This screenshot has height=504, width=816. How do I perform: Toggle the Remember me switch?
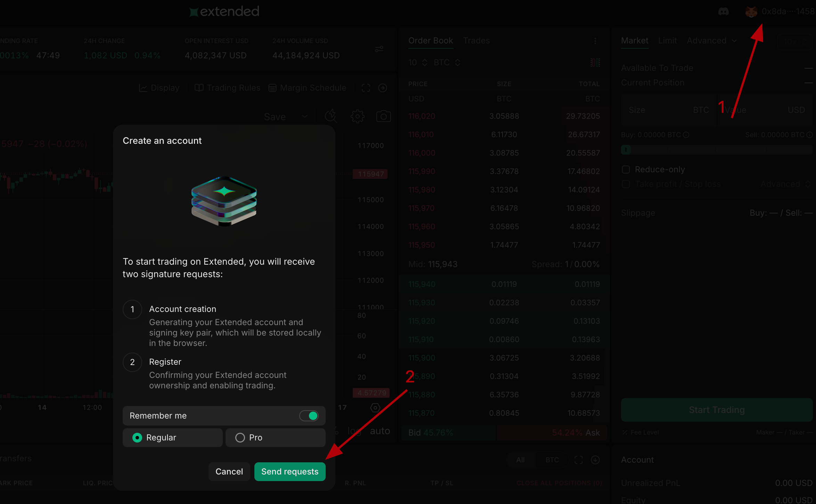[309, 416]
